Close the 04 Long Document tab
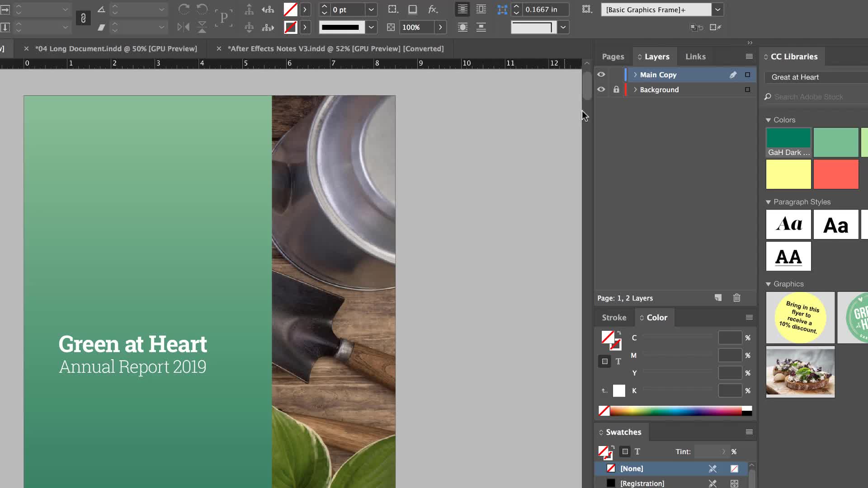The image size is (868, 488). pyautogui.click(x=26, y=48)
